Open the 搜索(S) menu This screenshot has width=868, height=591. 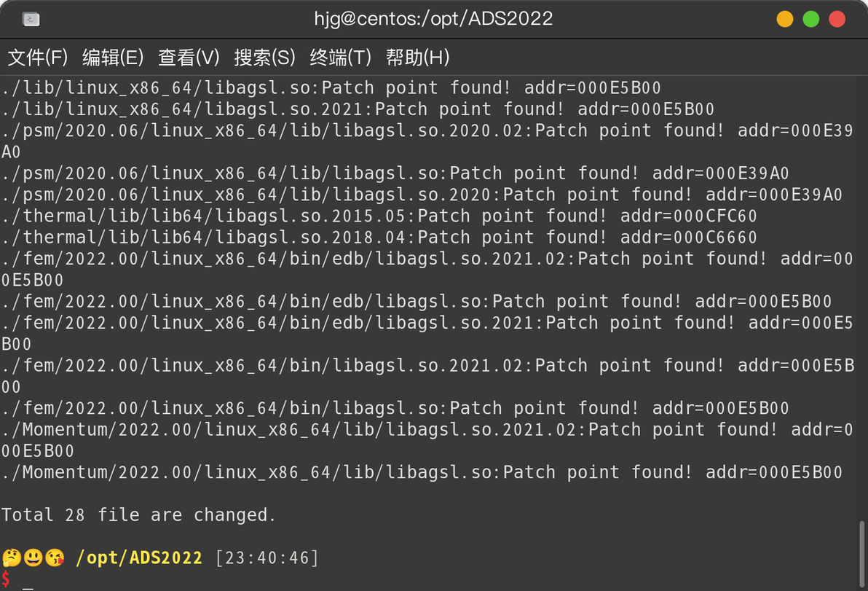coord(264,57)
